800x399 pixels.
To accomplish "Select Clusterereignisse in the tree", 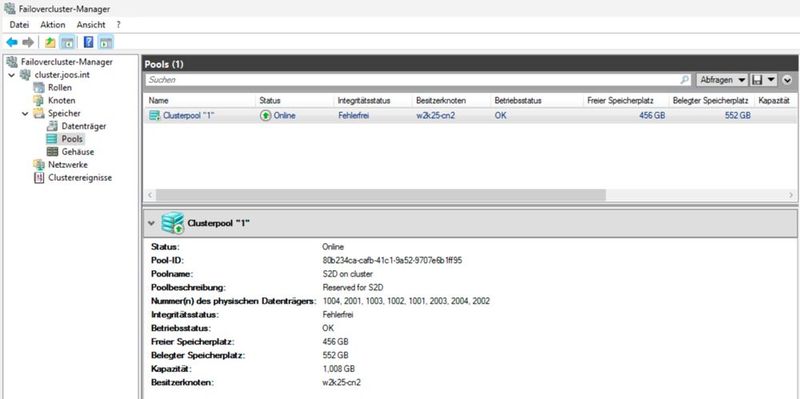I will pyautogui.click(x=80, y=178).
